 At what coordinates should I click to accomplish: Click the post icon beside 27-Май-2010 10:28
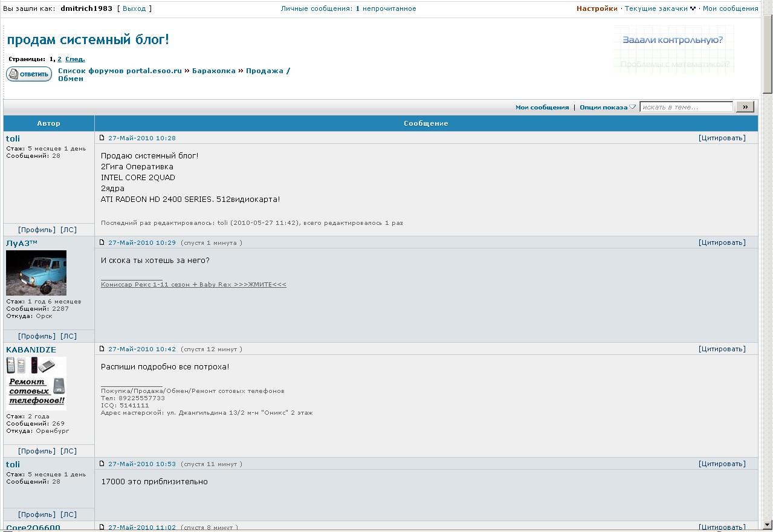click(102, 138)
